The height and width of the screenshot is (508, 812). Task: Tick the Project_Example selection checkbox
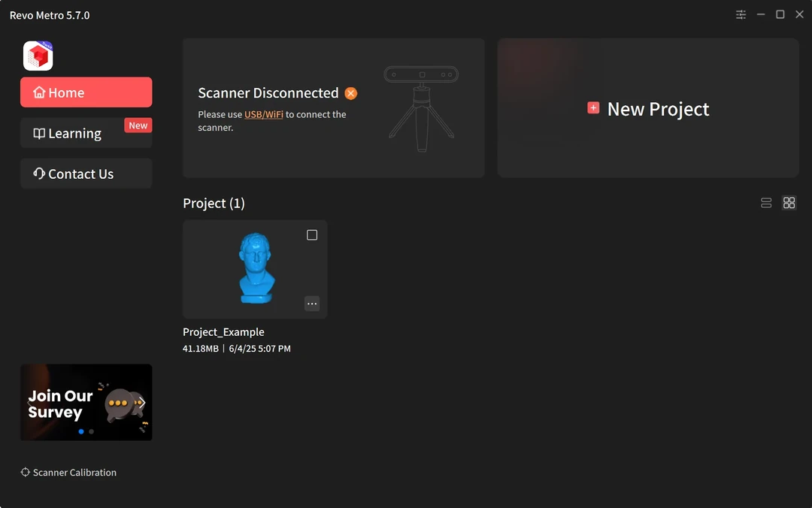point(312,235)
